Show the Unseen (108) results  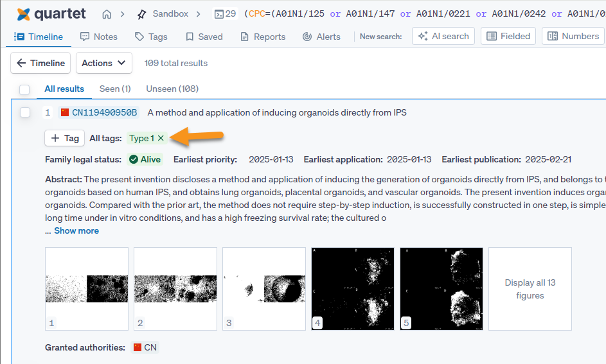pos(172,89)
